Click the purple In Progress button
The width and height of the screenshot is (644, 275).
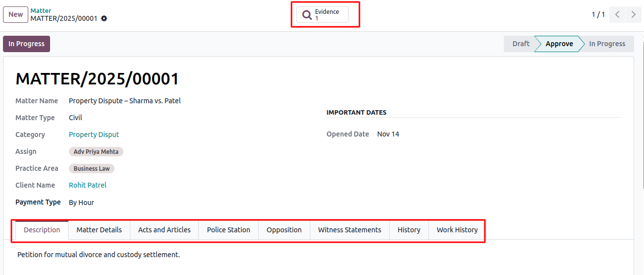click(26, 44)
